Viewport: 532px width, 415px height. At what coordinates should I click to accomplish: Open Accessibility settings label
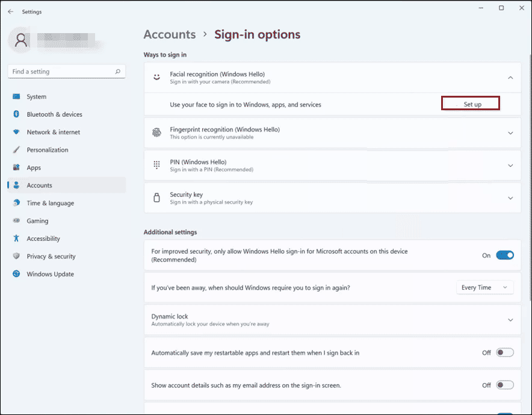click(43, 239)
